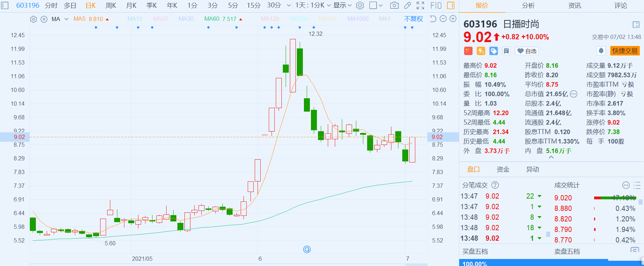Switch to the 资金 tab
The width and height of the screenshot is (644, 266).
[503, 169]
